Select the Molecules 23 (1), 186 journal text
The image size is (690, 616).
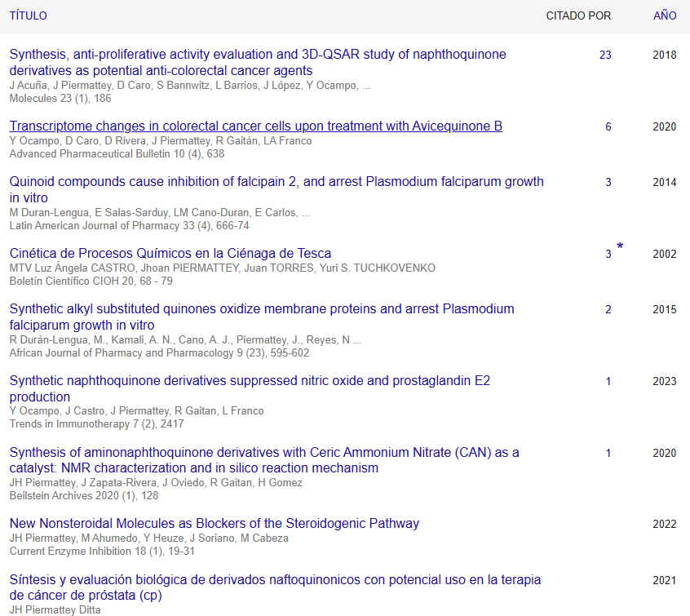[60, 98]
